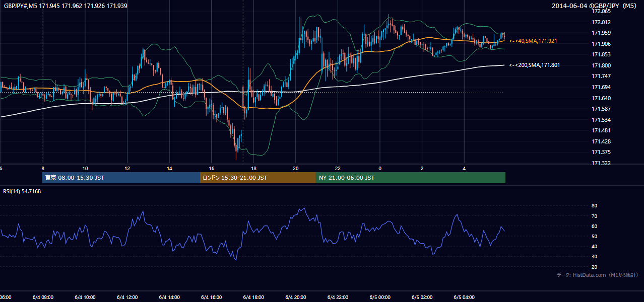This screenshot has height=302, width=644.
Task: Click the 6/4 10:00 time axis label
Action: click(85, 297)
